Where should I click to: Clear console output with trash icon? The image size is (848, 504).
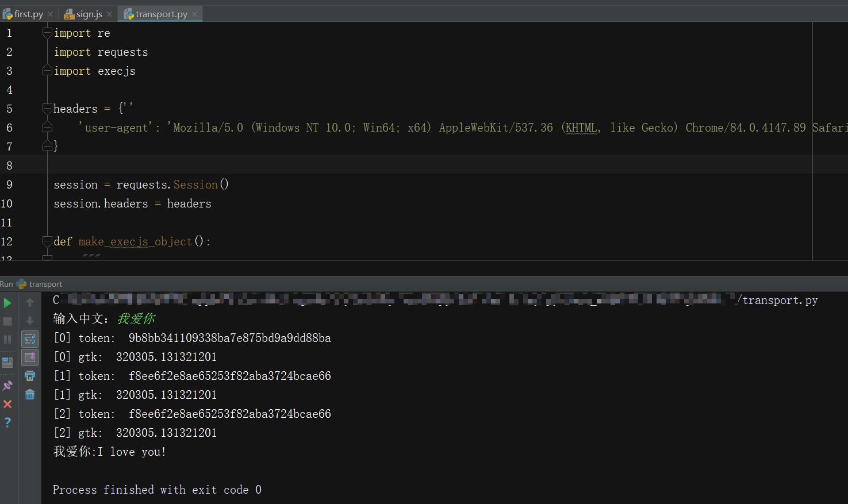coord(30,394)
